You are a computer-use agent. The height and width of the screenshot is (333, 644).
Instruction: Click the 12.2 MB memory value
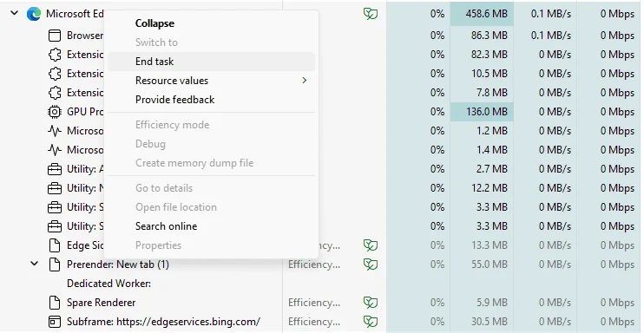(489, 188)
